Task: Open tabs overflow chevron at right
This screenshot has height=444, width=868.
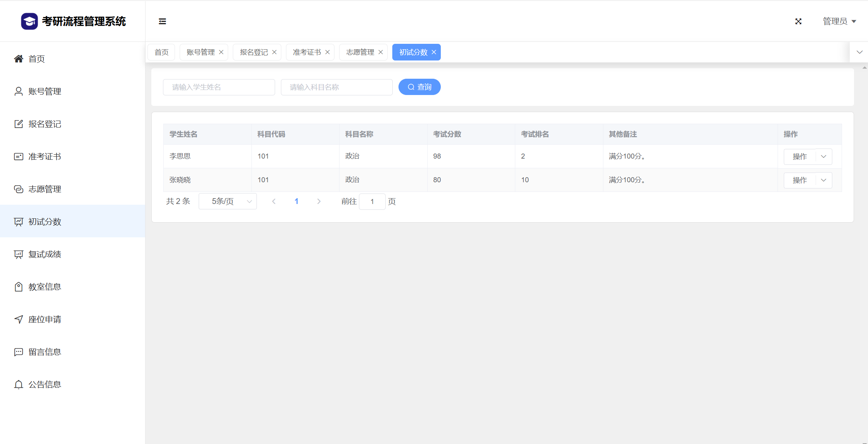Action: (859, 52)
